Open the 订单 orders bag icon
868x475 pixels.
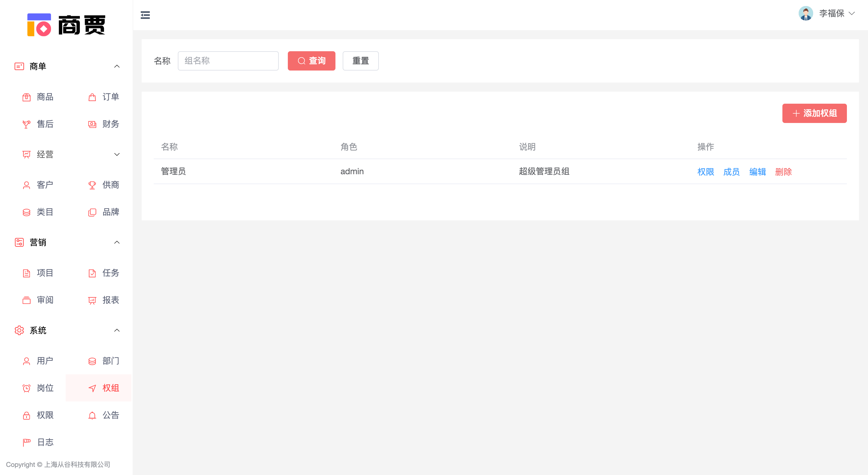[92, 97]
